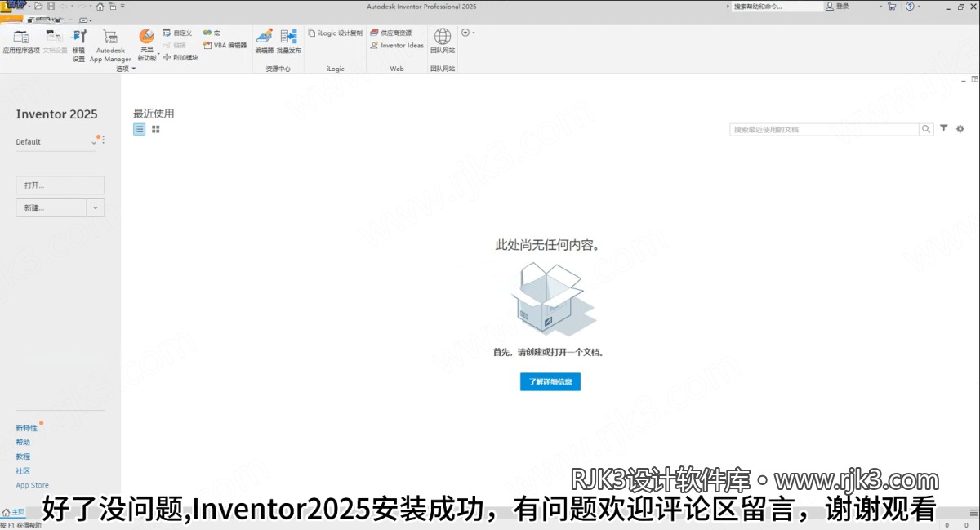Viewport: 980px width, 530px height.
Task: Click the Redo arrow in quick access toolbar
Action: (81, 6)
